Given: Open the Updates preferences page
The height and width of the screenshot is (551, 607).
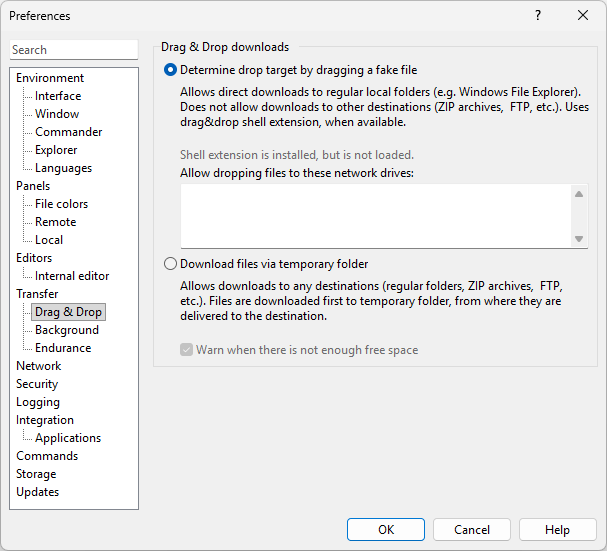Looking at the screenshot, I should pyautogui.click(x=37, y=492).
